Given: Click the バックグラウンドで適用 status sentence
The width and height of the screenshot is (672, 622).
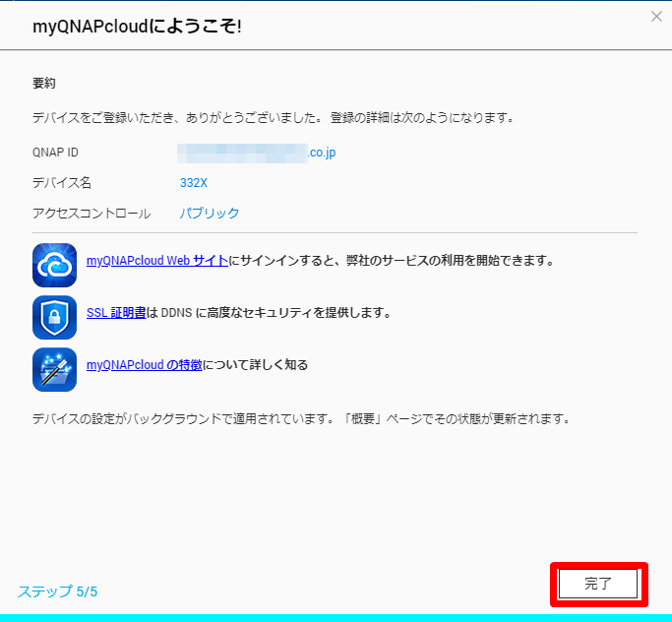Looking at the screenshot, I should tap(302, 419).
